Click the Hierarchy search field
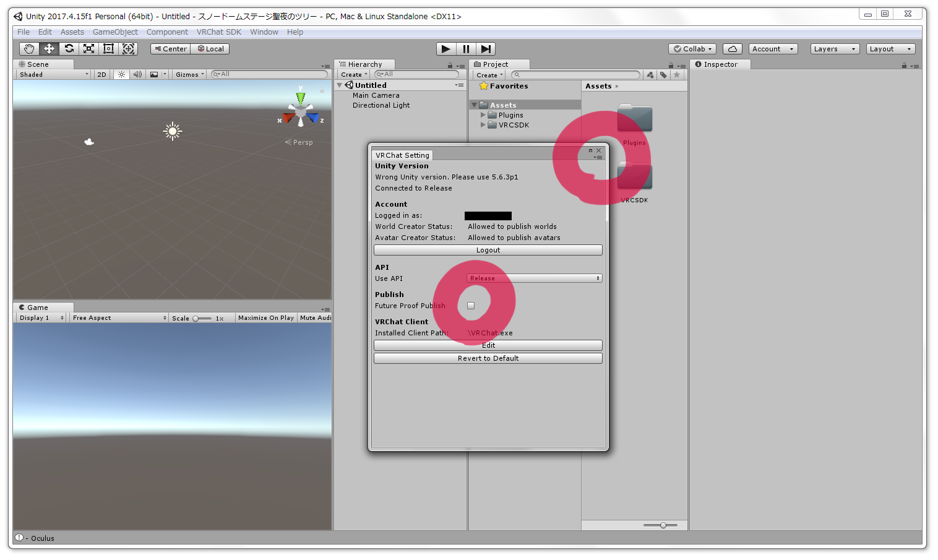The height and width of the screenshot is (560, 938). pos(416,74)
